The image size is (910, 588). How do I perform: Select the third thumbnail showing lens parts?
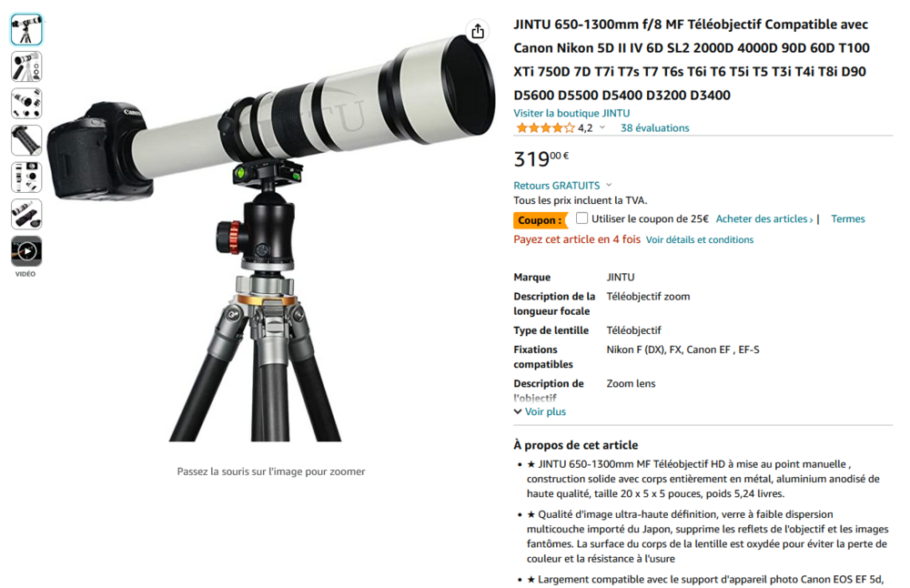pyautogui.click(x=26, y=104)
